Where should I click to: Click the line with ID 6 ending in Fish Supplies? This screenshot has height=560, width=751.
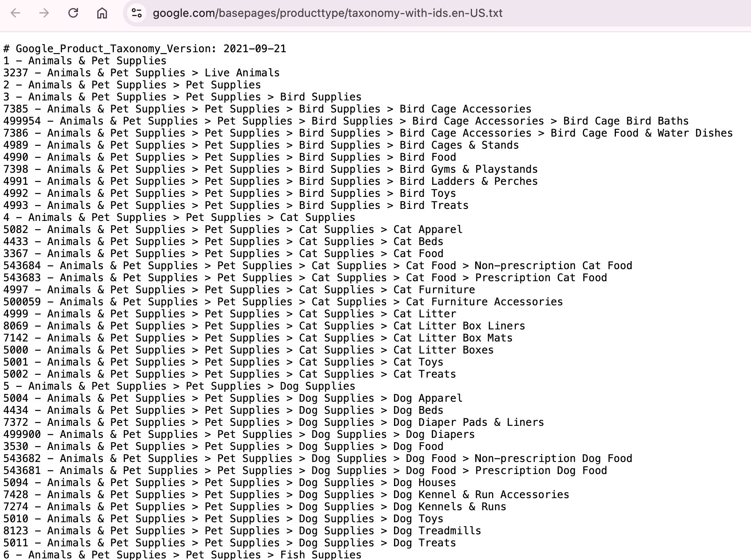tap(182, 554)
